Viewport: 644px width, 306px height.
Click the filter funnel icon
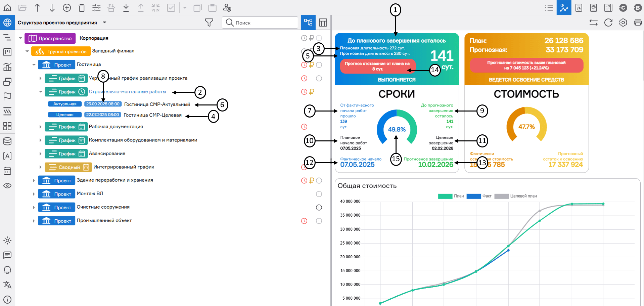209,23
